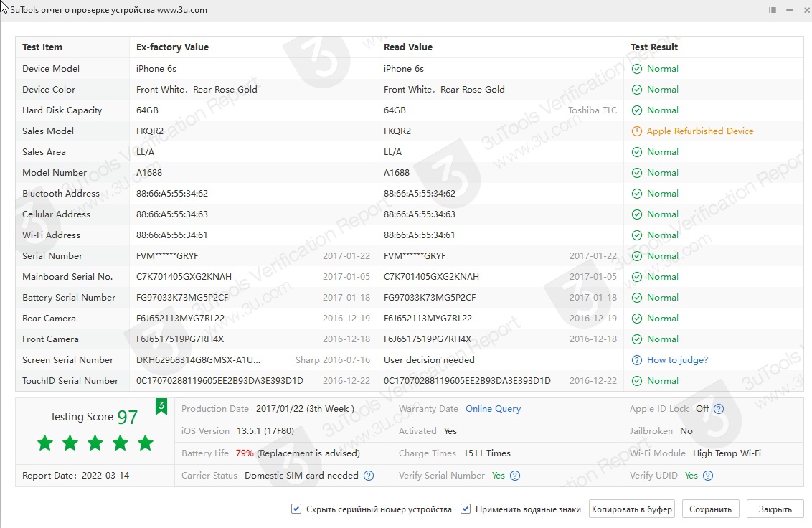Click the battery life '79%' value
Image resolution: width=812 pixels, height=528 pixels.
coord(245,453)
